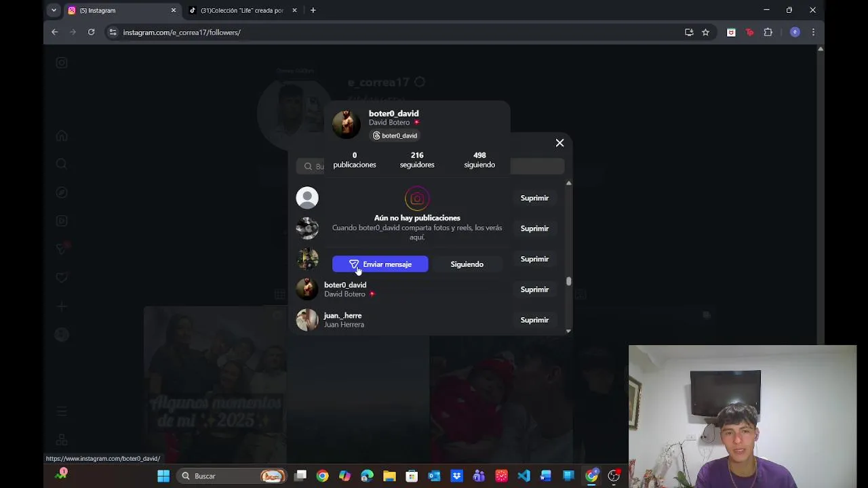Image resolution: width=868 pixels, height=488 pixels.
Task: Open boter0_david username at top of hover card
Action: point(393,113)
